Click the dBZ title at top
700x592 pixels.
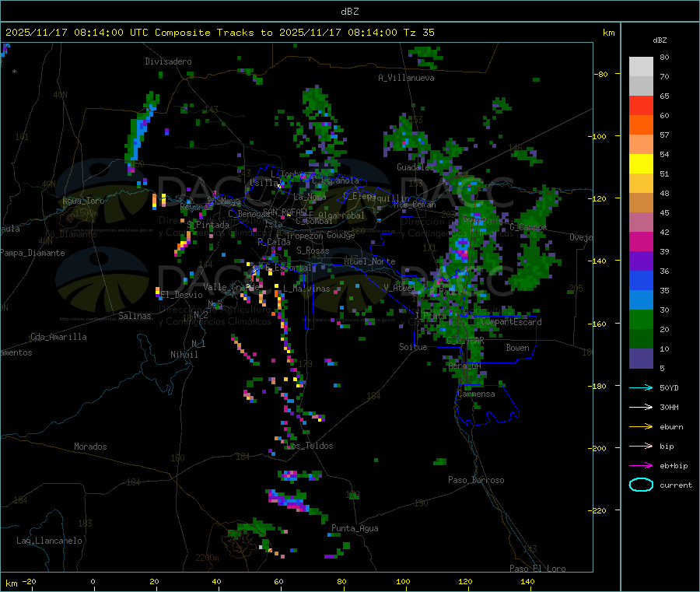click(x=349, y=12)
